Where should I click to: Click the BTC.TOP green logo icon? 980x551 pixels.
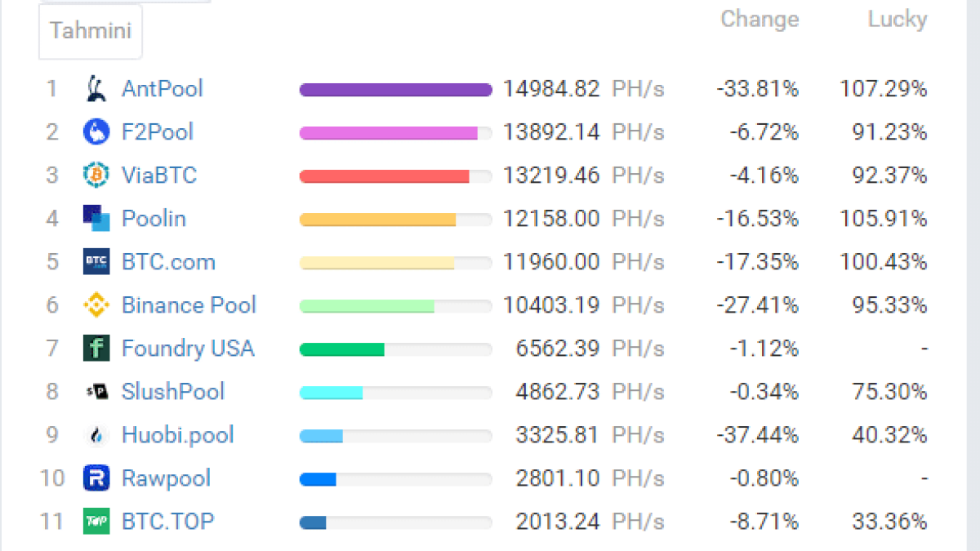[x=96, y=522]
